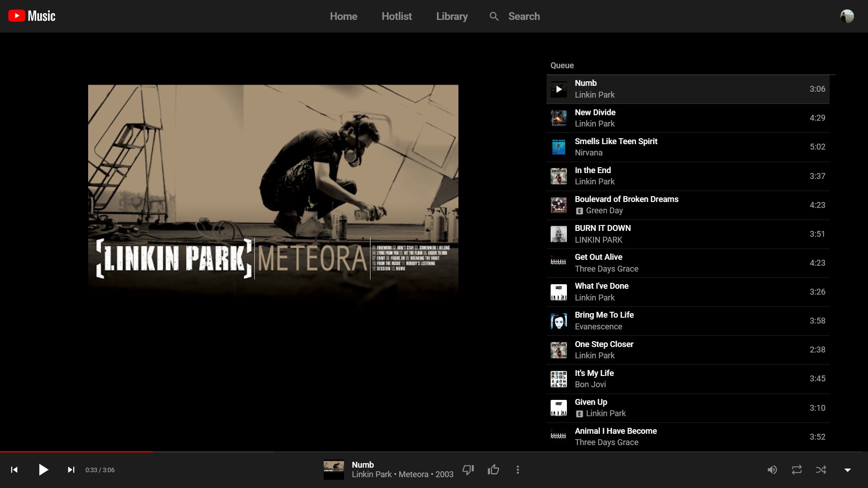Select One Step Closer song title

coord(604,344)
